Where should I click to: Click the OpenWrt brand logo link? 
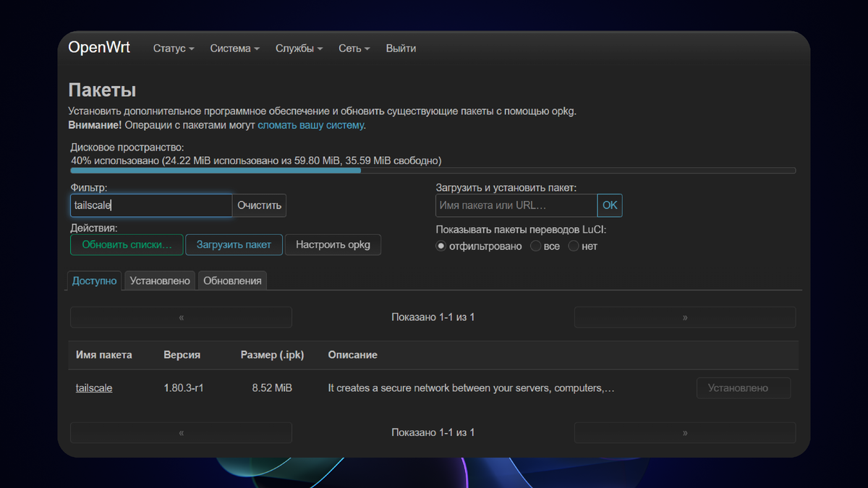click(99, 48)
